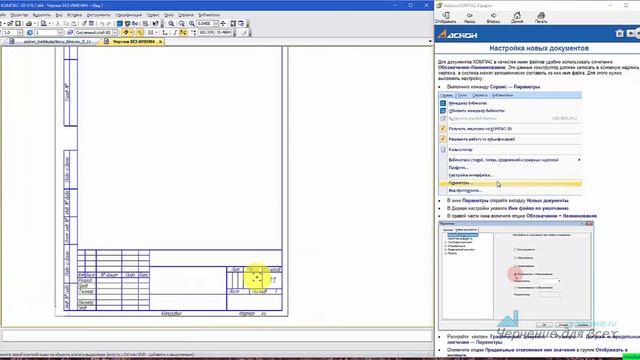Click the show all view icon
Screen dimensions: 640x360
(x=242, y=24)
